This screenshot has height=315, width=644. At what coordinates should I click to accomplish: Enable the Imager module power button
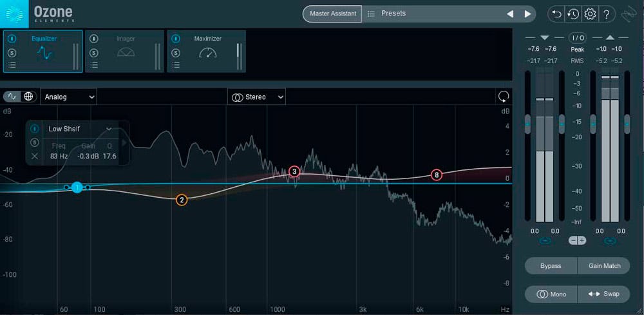94,39
